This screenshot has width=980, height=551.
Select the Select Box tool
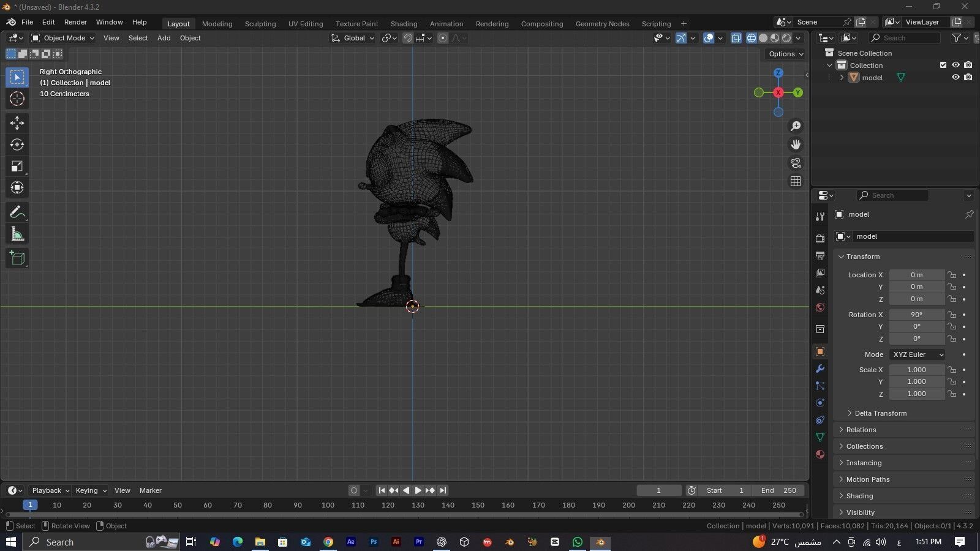click(x=17, y=77)
